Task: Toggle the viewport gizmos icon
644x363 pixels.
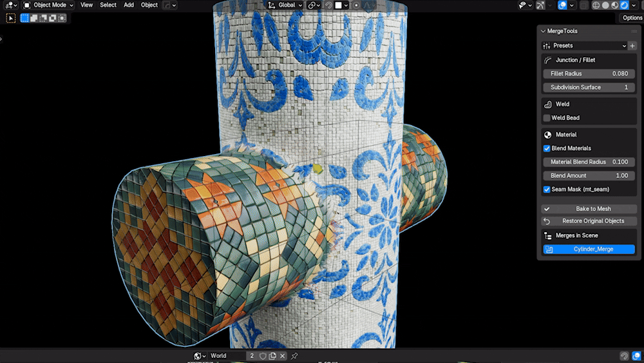Action: 540,5
